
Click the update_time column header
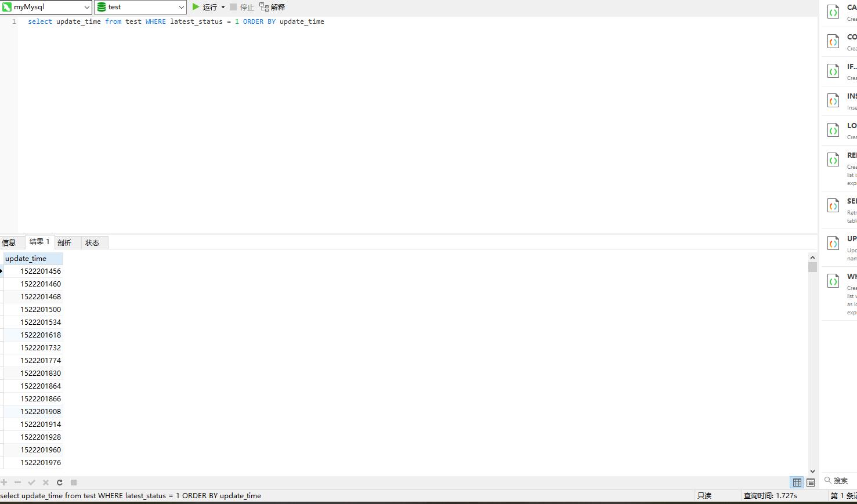(33, 259)
